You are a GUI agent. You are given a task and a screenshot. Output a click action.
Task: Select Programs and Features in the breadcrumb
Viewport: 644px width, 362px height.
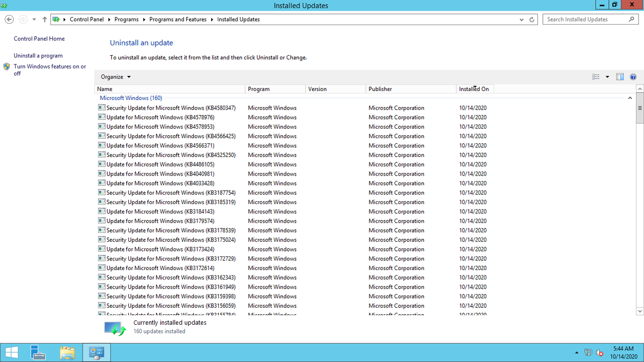[178, 19]
